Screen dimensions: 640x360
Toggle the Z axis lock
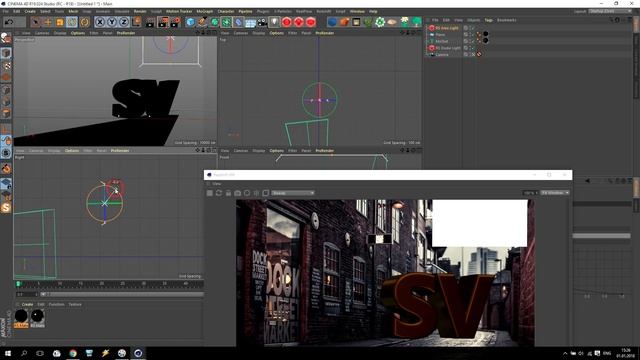tap(124, 22)
